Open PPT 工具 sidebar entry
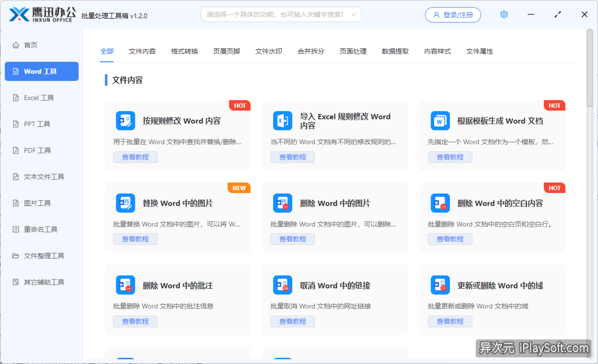This screenshot has width=598, height=364. coord(41,124)
